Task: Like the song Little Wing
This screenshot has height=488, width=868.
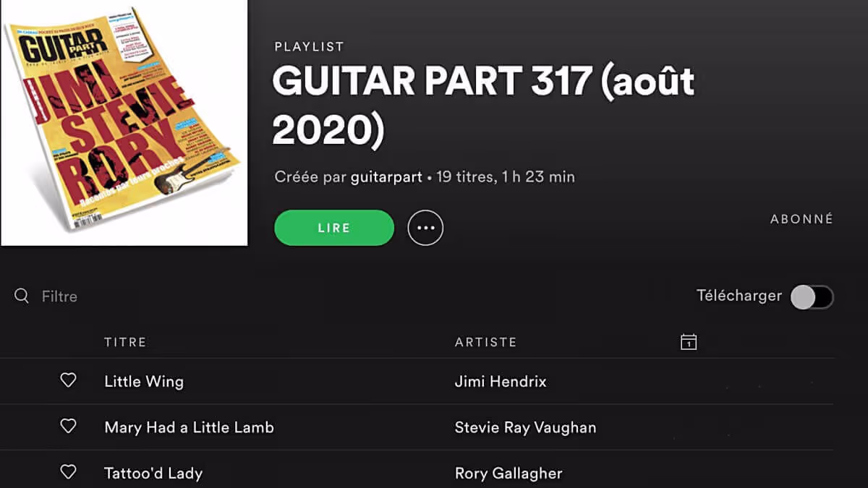Action: tap(68, 380)
